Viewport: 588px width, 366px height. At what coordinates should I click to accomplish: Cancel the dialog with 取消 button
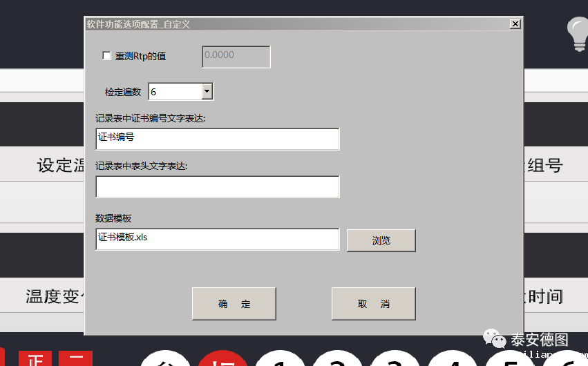374,304
